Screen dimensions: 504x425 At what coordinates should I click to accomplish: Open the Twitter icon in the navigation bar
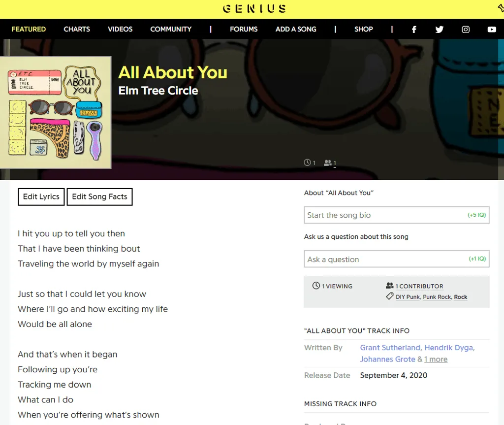point(440,29)
